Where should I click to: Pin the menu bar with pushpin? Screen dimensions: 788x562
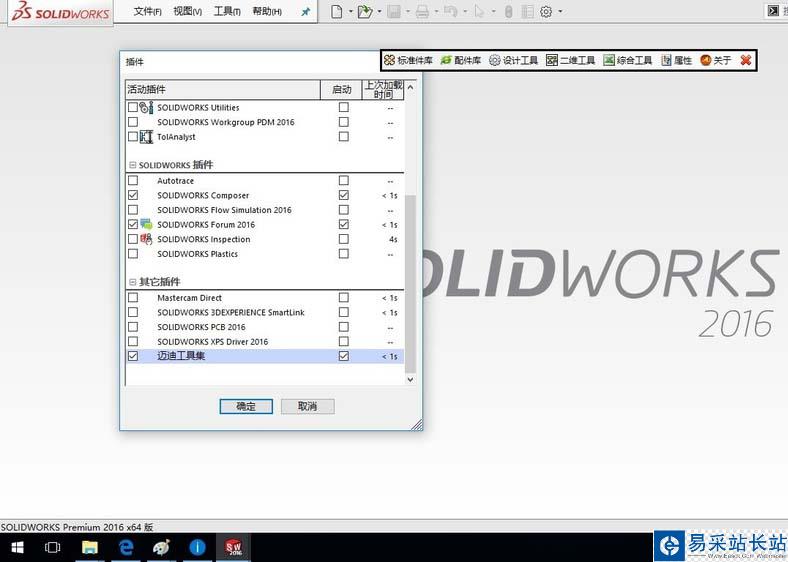306,12
